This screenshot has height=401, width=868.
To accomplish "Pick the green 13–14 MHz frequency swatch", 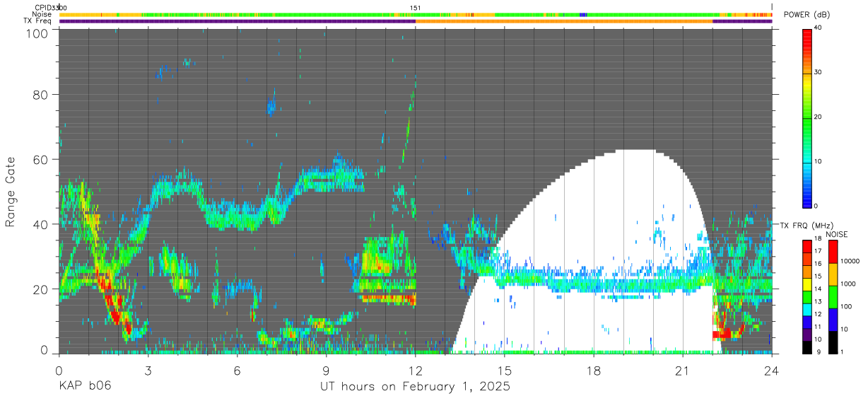I will (807, 296).
